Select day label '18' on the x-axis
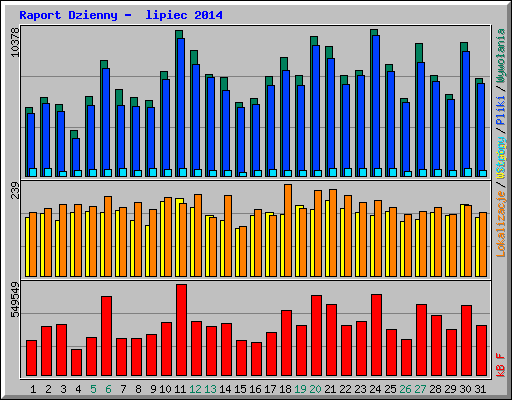 pos(285,389)
